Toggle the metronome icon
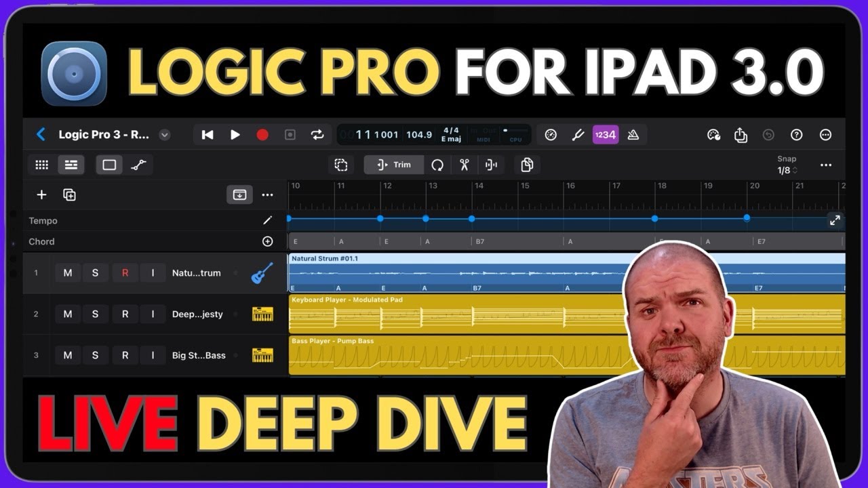The height and width of the screenshot is (488, 868). tap(633, 135)
